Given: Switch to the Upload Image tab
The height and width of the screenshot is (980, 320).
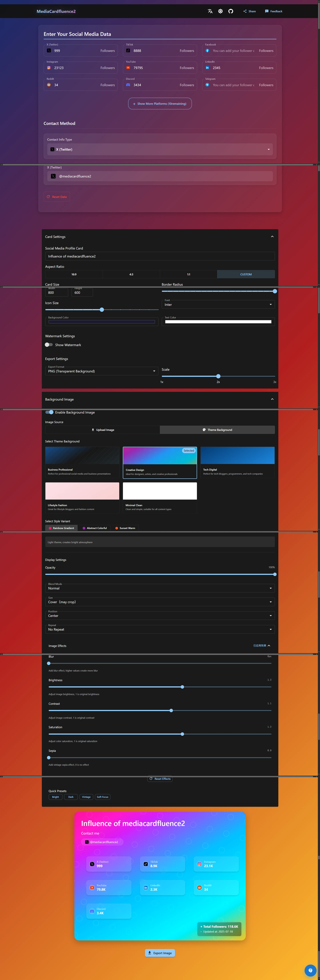Looking at the screenshot, I should [103, 430].
